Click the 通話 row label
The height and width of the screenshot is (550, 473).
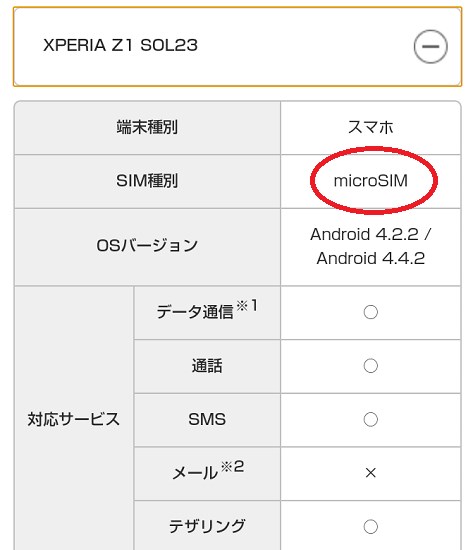[x=207, y=366]
